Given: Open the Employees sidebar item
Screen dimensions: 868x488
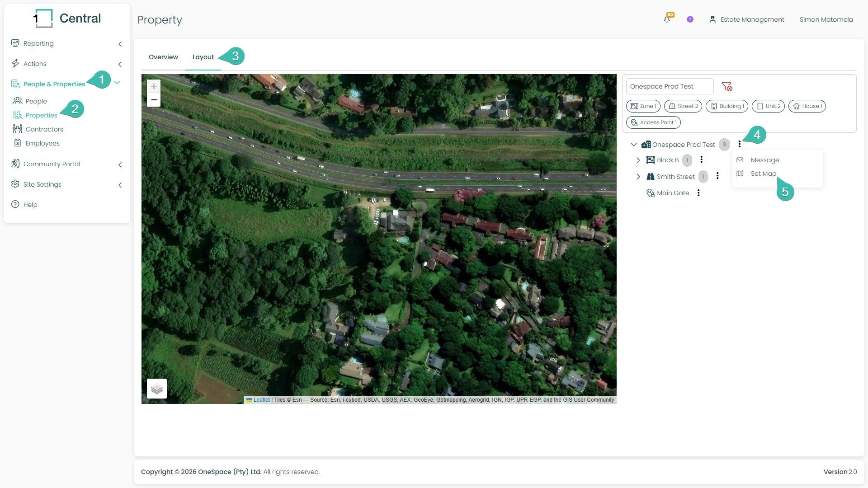Looking at the screenshot, I should tap(42, 143).
